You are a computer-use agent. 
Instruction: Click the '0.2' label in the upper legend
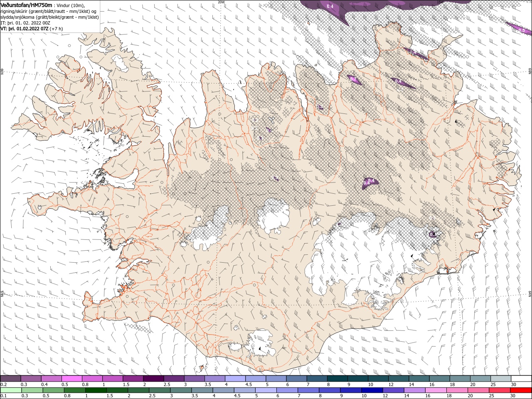point(3,384)
